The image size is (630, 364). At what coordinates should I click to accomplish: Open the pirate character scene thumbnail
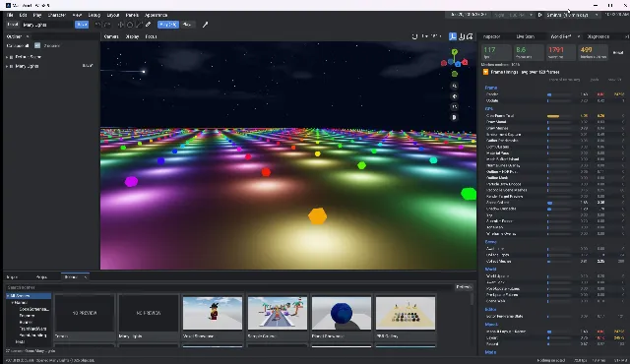click(x=213, y=313)
